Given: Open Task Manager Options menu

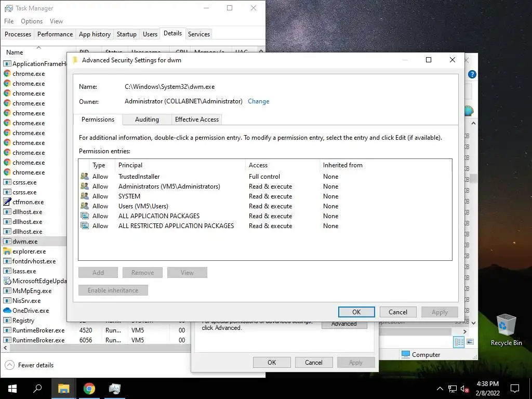Looking at the screenshot, I should [x=32, y=21].
